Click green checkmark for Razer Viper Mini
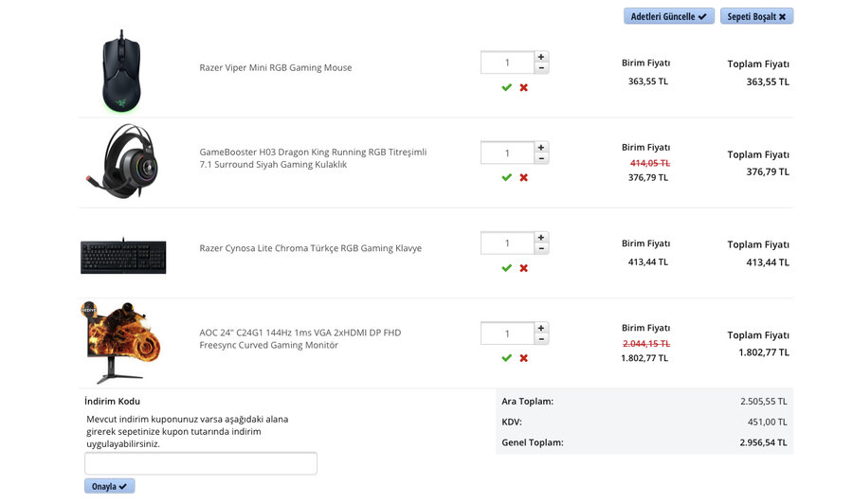The width and height of the screenshot is (853, 504). [x=506, y=87]
